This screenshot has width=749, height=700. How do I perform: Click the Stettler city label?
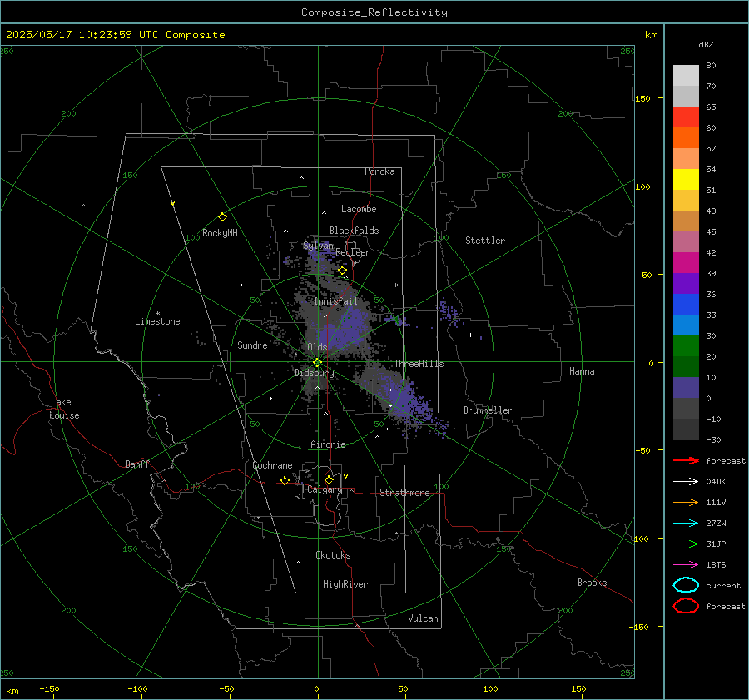coord(485,241)
